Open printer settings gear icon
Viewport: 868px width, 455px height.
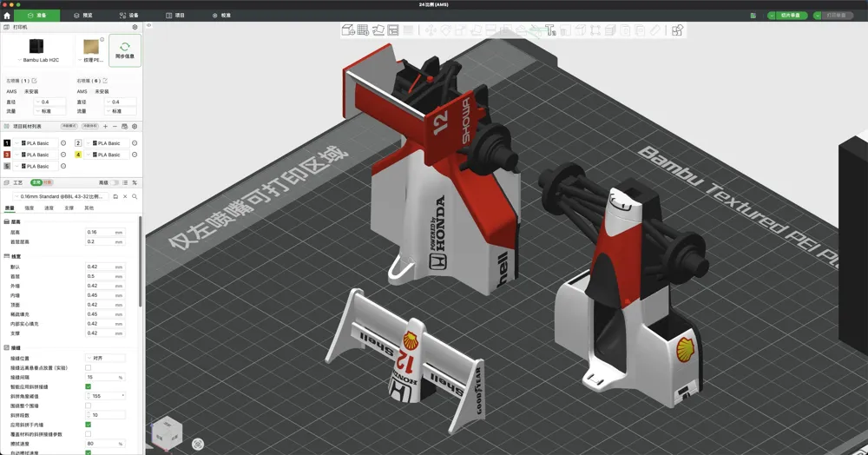click(x=135, y=27)
